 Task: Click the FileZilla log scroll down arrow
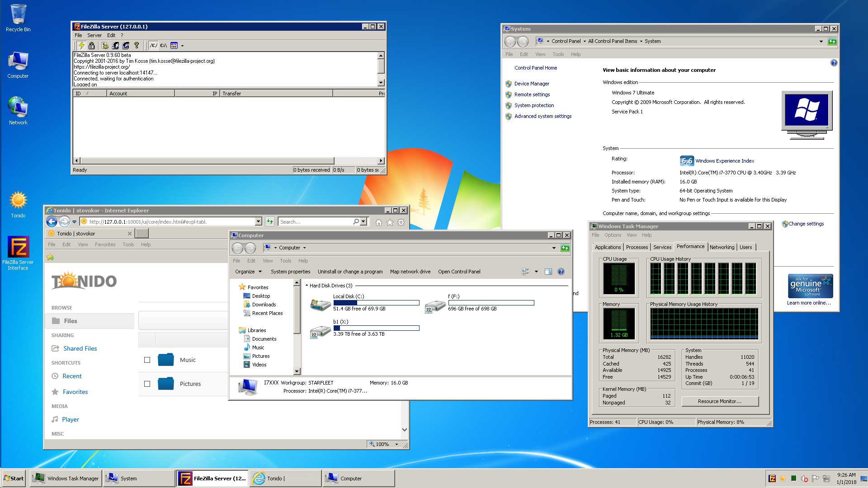pyautogui.click(x=381, y=83)
